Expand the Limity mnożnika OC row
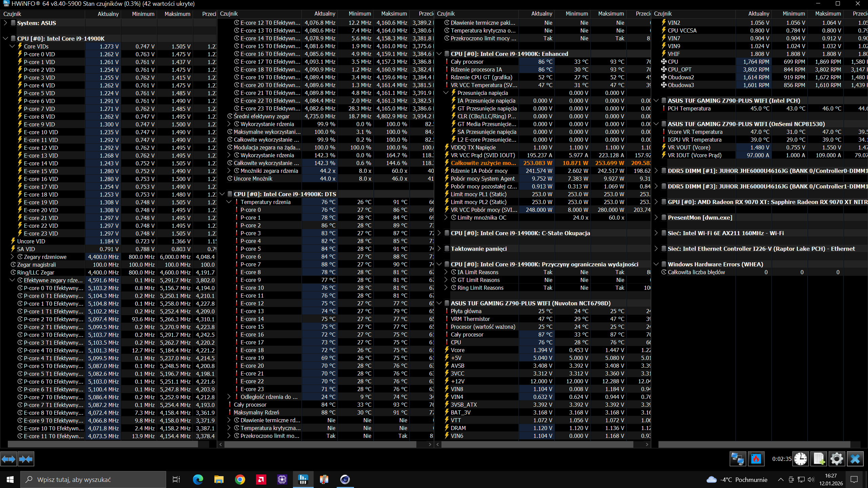The image size is (868, 488). coord(446,218)
